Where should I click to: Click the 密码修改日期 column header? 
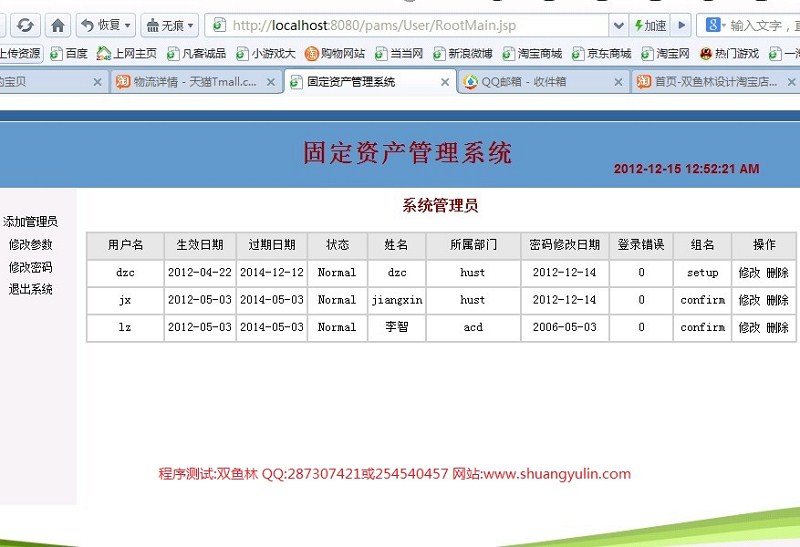[565, 245]
